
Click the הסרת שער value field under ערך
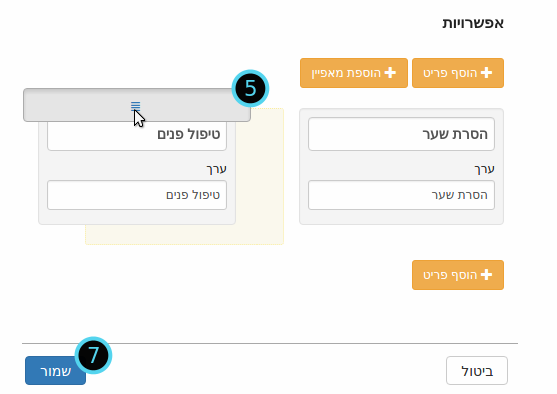tap(401, 195)
